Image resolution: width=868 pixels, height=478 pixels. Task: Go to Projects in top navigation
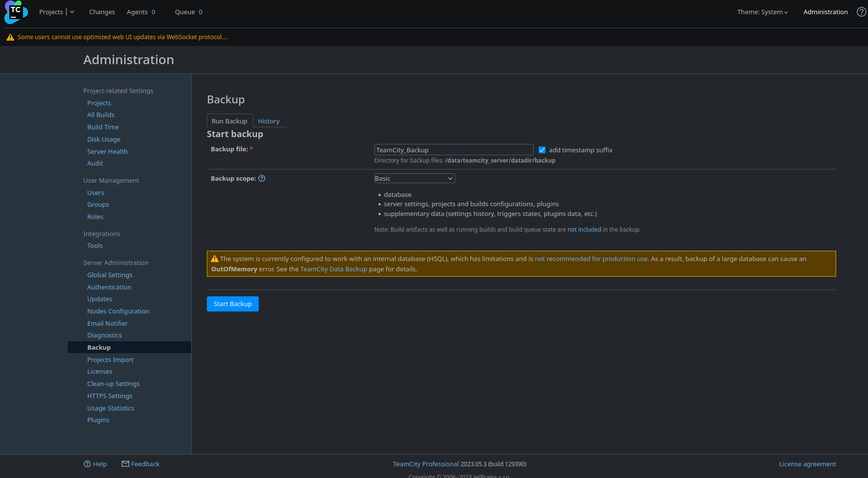51,12
